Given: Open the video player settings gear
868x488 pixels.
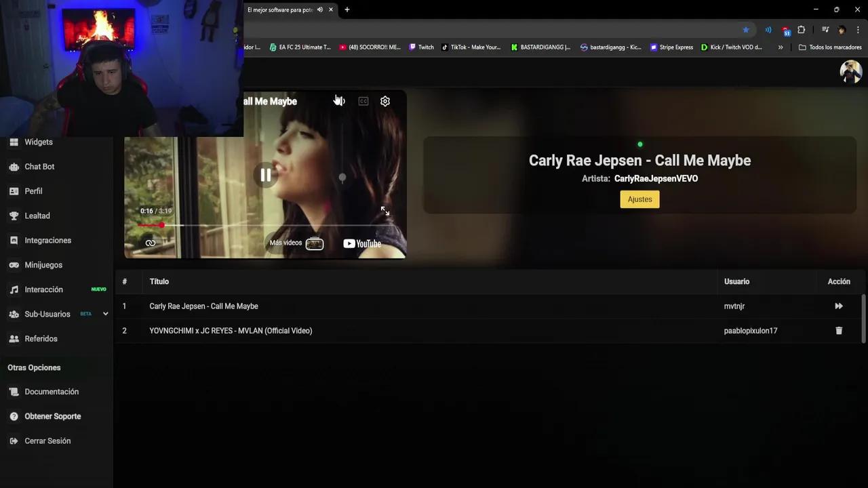Looking at the screenshot, I should pos(385,101).
